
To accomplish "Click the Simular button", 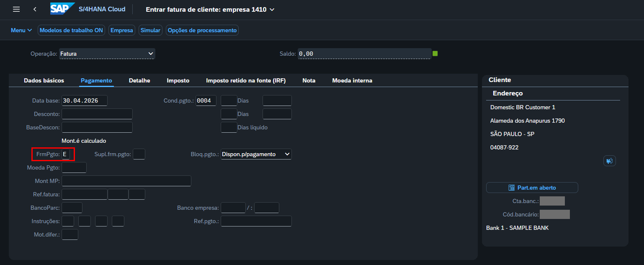I will 150,30.
